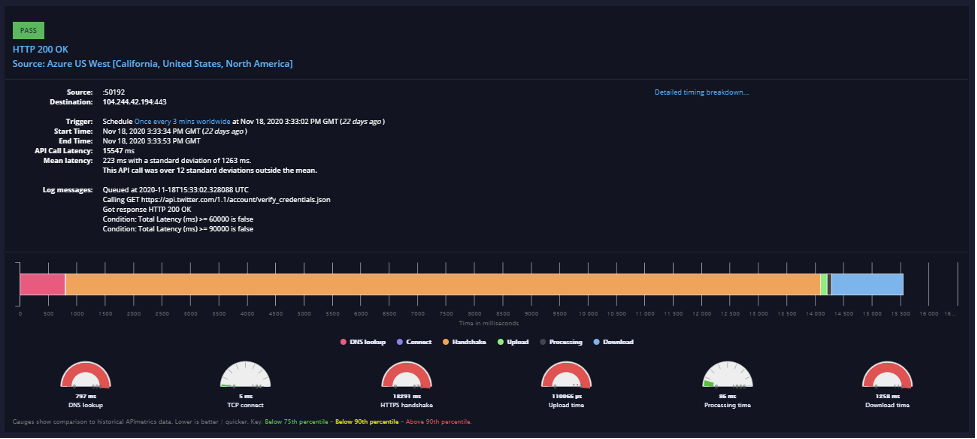Click the Below 90th percentile key text
Screen dimensions: 977x439
click(x=366, y=422)
